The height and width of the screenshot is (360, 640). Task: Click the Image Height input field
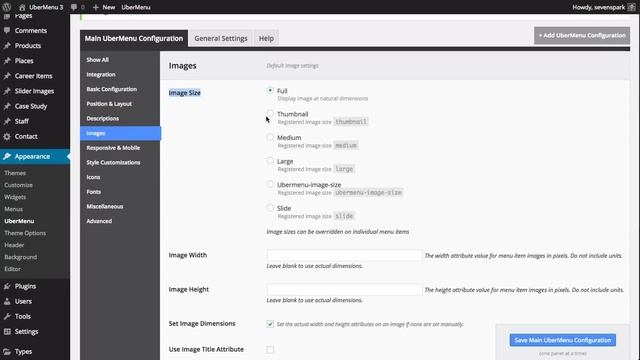point(344,289)
